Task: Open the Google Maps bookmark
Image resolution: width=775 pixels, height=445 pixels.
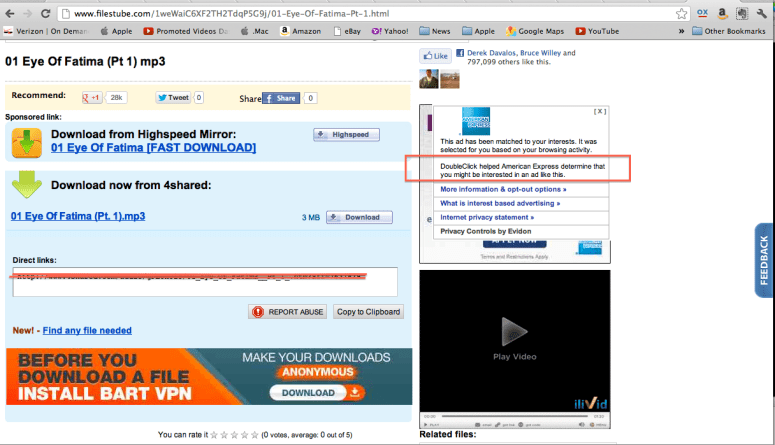Action: [539, 32]
